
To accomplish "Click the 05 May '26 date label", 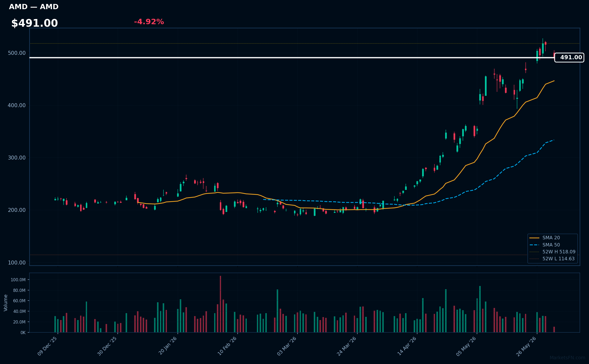I will pos(466,346).
